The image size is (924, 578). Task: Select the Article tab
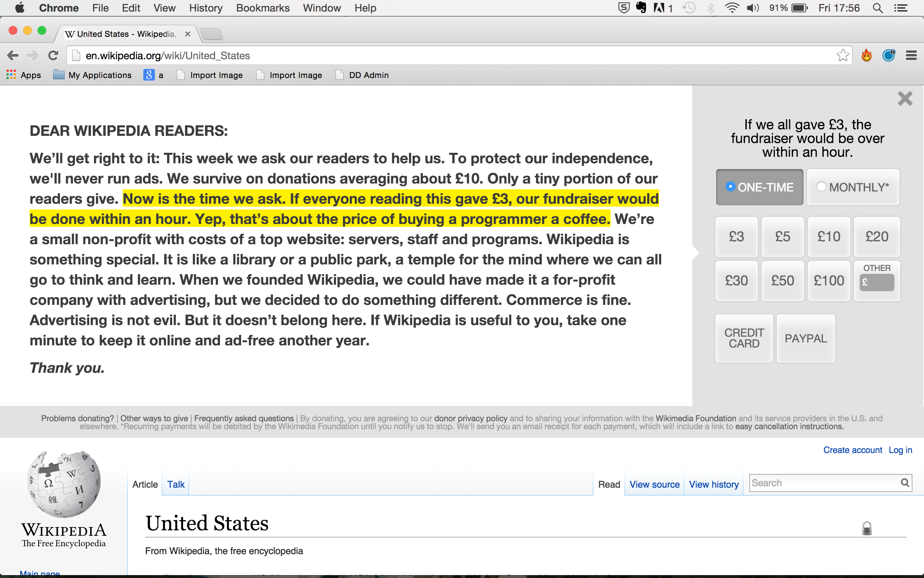(145, 484)
